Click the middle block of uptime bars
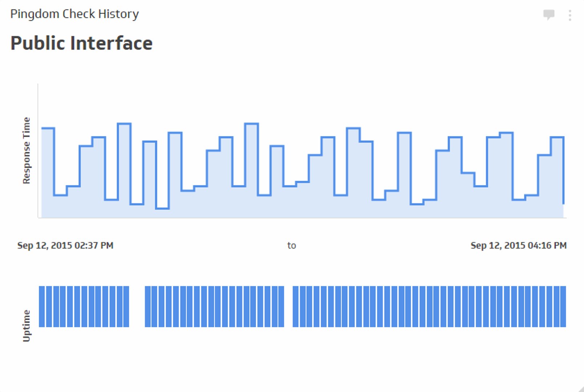The image size is (584, 392). [214, 307]
